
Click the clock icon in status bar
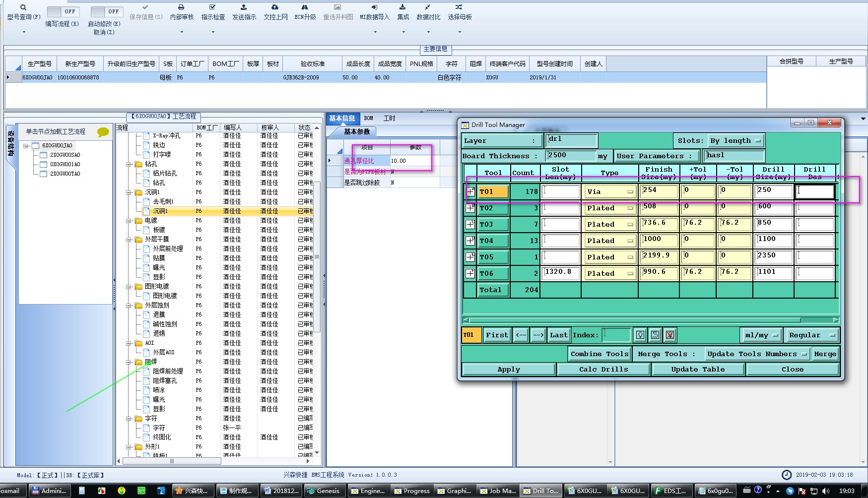(x=787, y=475)
